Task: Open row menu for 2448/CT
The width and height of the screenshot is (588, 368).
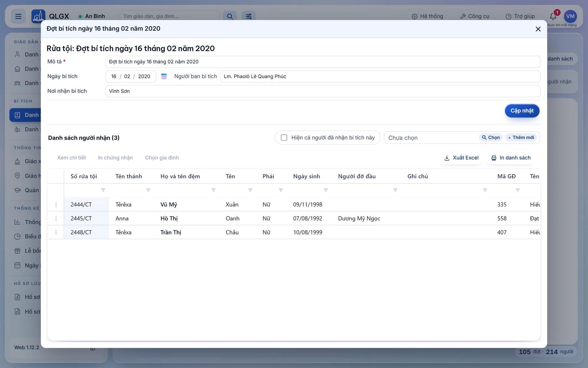Action: coord(56,232)
